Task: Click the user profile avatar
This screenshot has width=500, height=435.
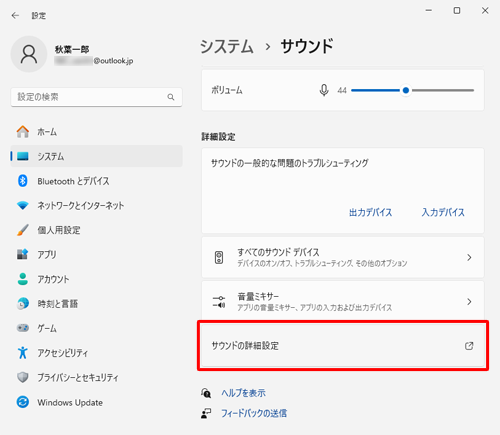Action: pos(29,54)
